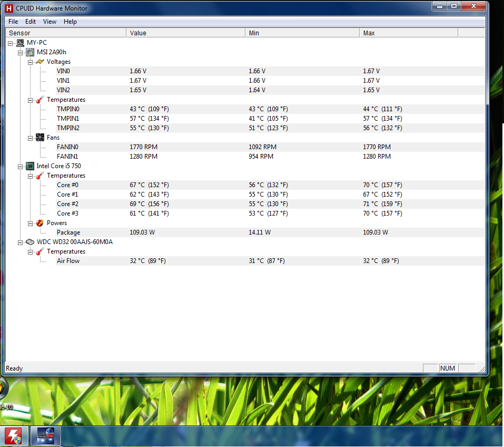Click the Intel Core i5 750 chip icon
This screenshot has width=504, height=447.
30,166
